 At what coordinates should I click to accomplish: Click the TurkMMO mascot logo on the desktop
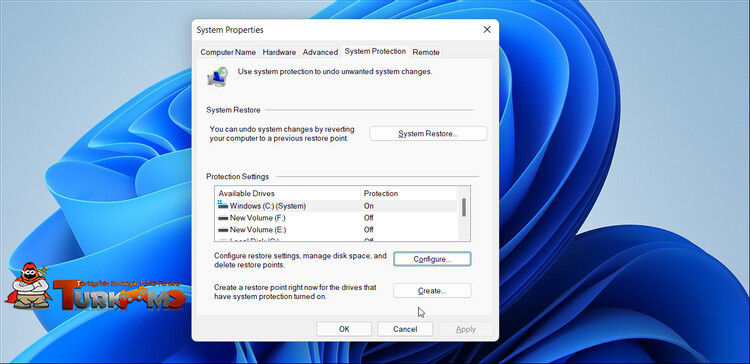(x=30, y=285)
